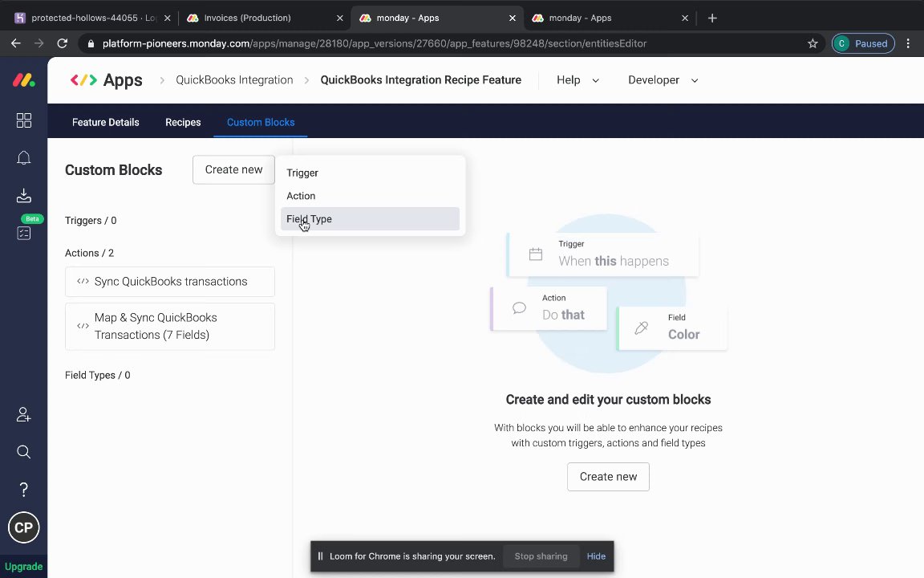Select the Custom Blocks tab

pyautogui.click(x=261, y=122)
